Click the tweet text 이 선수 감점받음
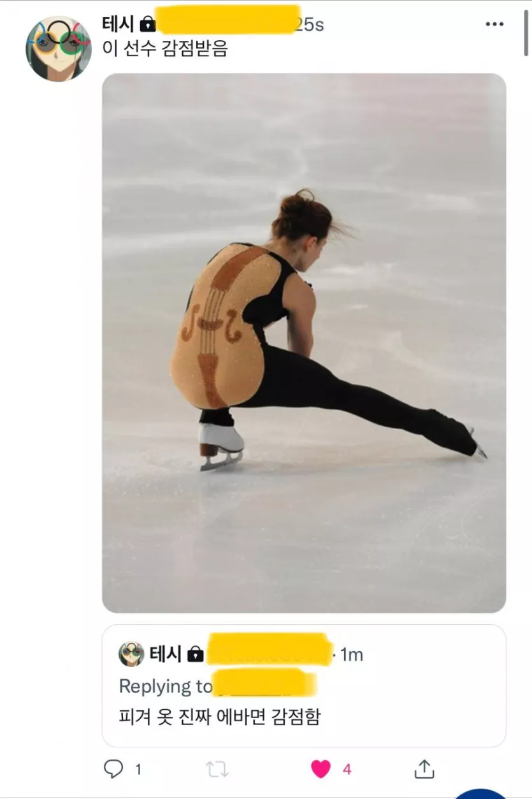This screenshot has height=799, width=532. point(165,49)
